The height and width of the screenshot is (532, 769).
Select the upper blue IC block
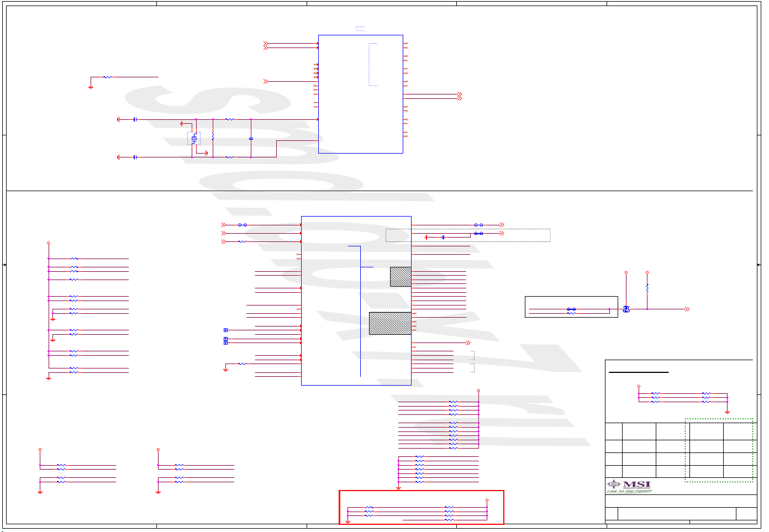click(x=361, y=94)
